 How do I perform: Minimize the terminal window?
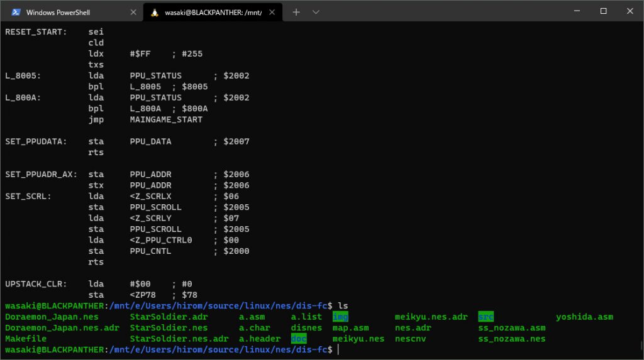tap(577, 11)
